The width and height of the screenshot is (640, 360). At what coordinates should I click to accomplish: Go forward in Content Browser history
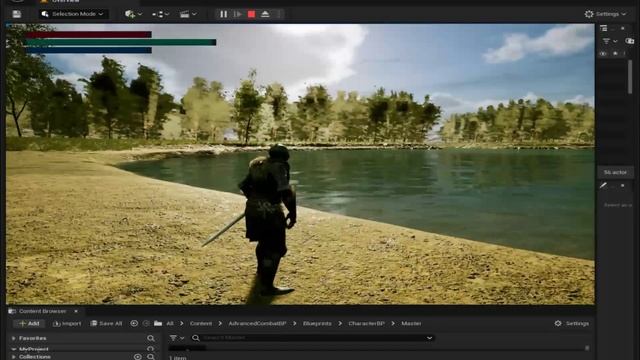tap(146, 323)
